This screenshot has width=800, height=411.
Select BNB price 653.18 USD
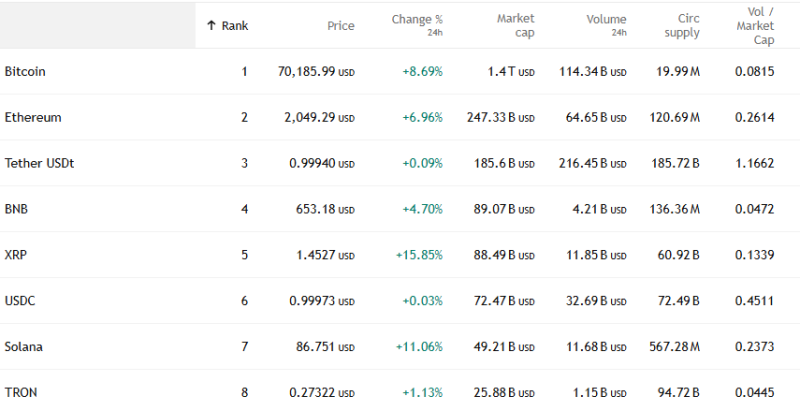[325, 209]
